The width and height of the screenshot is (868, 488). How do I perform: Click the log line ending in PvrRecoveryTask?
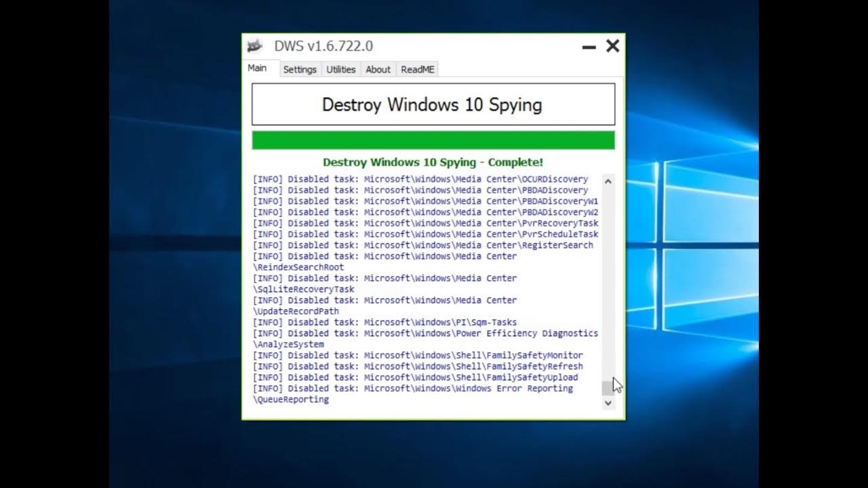(x=426, y=223)
